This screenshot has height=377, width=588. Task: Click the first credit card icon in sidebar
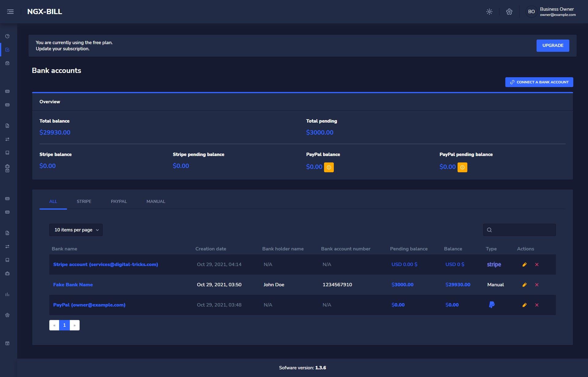(7, 91)
